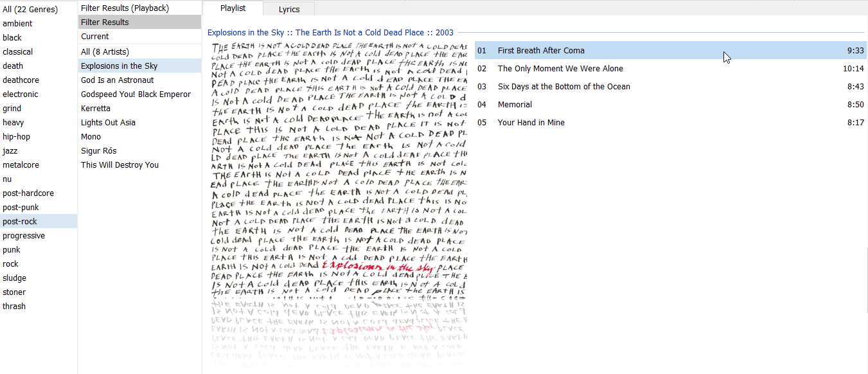Select track First Breath After Coma
Viewport: 868px width, 374px height.
[541, 51]
